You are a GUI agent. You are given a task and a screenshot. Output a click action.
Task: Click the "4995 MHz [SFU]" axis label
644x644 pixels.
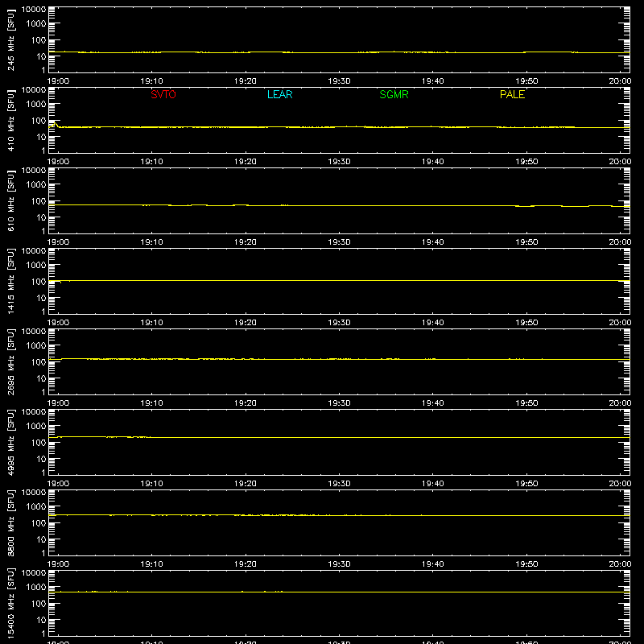pos(10,442)
